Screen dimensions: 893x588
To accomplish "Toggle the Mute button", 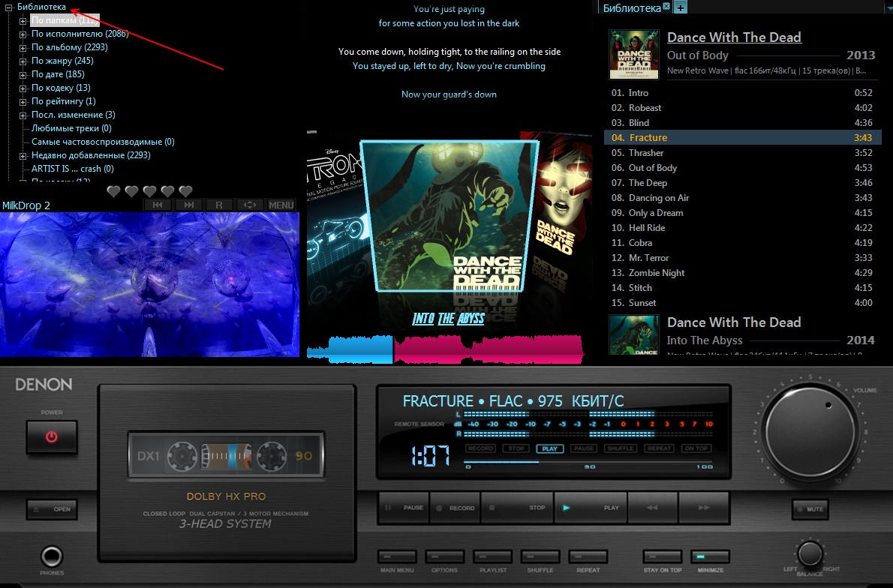I will click(810, 509).
